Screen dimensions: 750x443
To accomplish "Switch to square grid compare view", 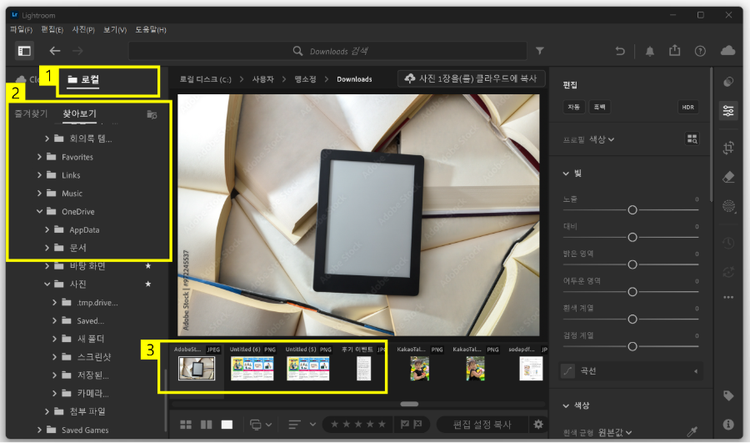I will click(206, 424).
